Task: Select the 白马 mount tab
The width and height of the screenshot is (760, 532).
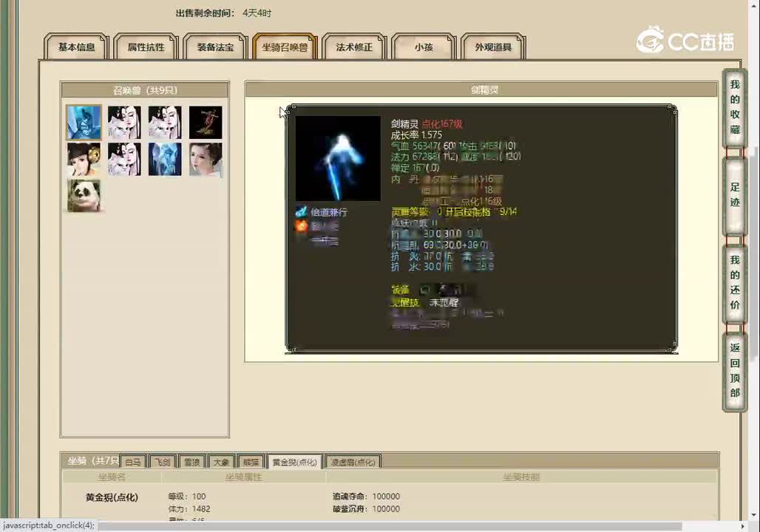Action: 133,462
